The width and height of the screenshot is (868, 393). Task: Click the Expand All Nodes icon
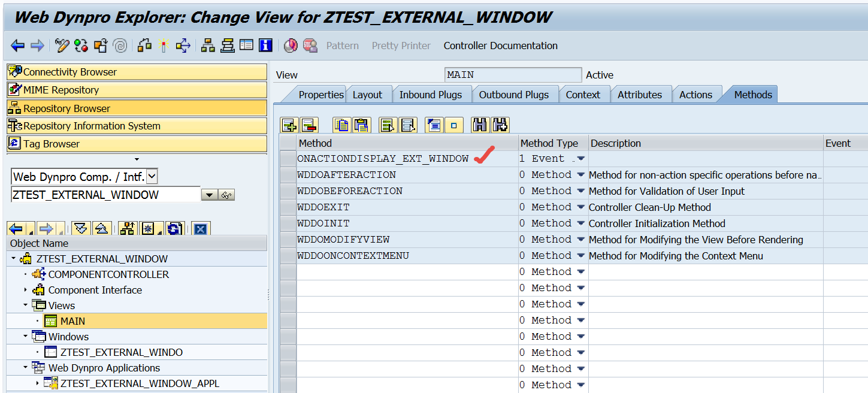tap(81, 228)
